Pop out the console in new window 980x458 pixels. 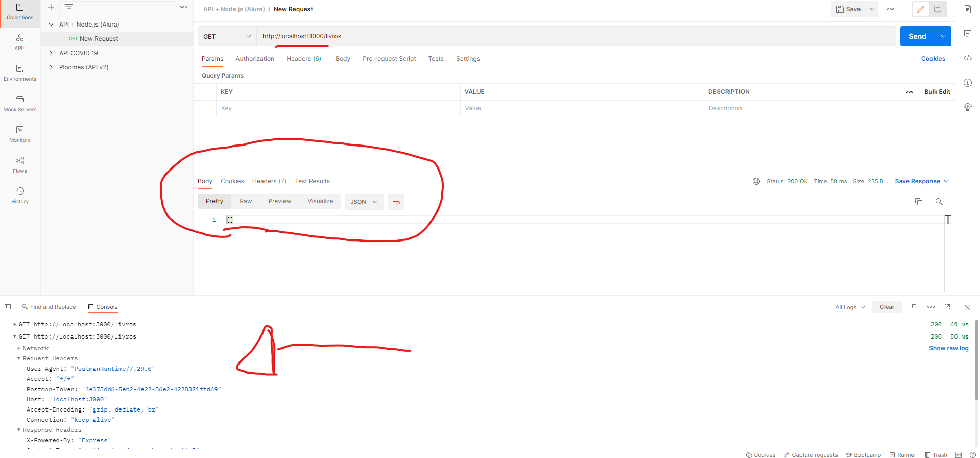(x=947, y=307)
